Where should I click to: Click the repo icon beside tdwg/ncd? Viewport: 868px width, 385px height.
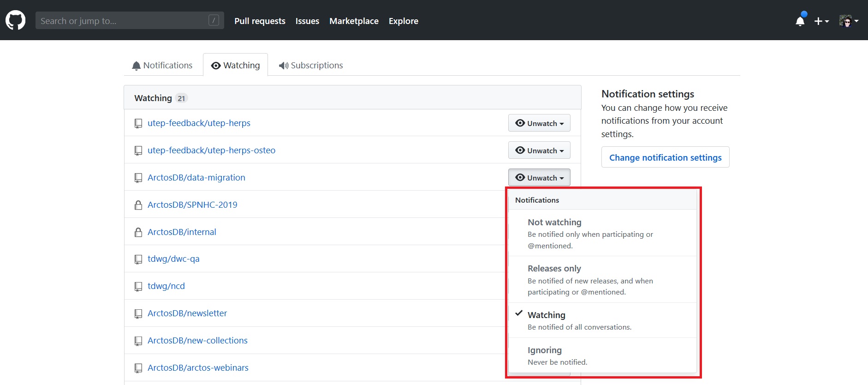coord(138,287)
